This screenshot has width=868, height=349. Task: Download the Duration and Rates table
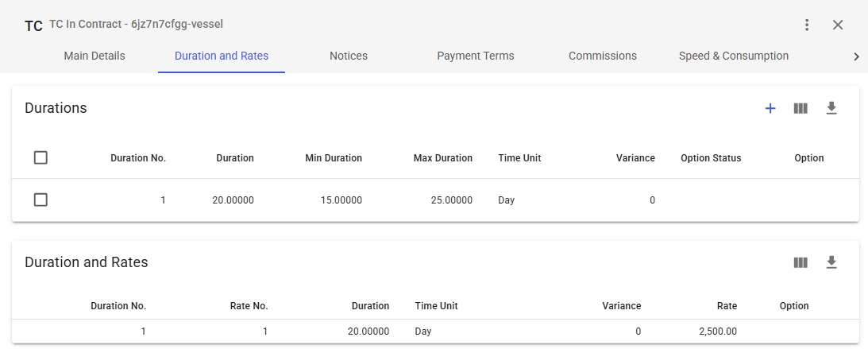pyautogui.click(x=831, y=262)
